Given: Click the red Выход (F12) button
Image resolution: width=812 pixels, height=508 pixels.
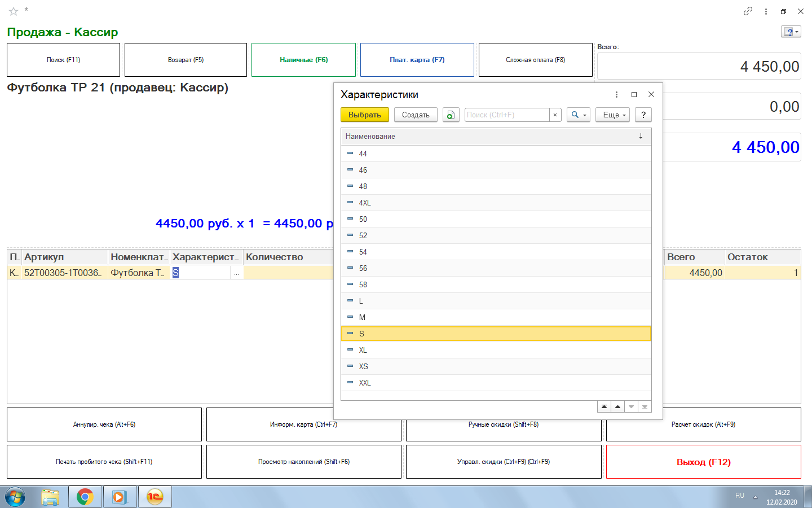Looking at the screenshot, I should tap(703, 462).
